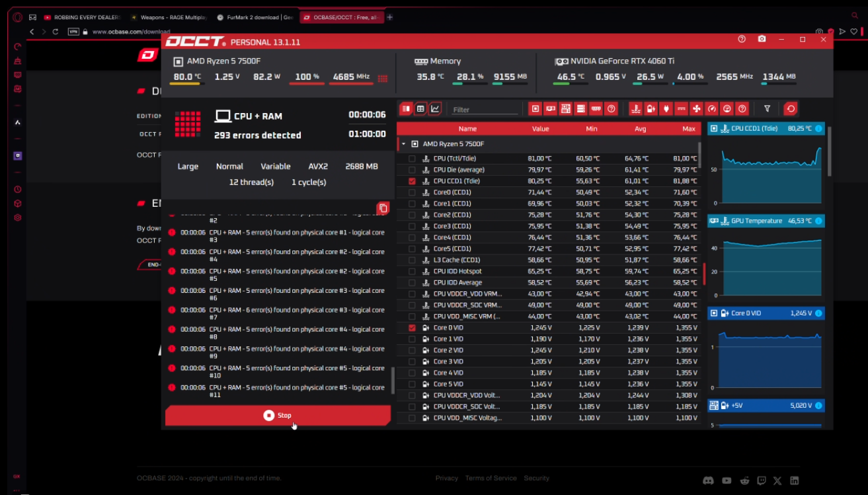Open the Privacy footer link

447,478
